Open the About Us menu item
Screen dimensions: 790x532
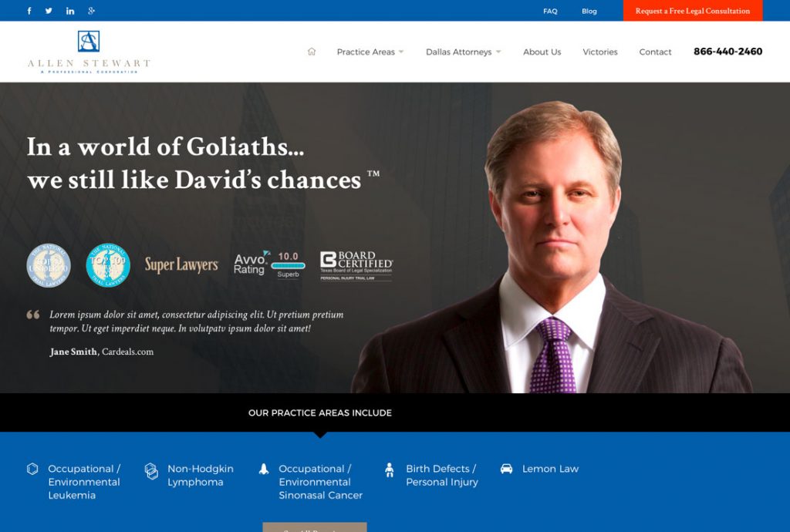click(542, 52)
